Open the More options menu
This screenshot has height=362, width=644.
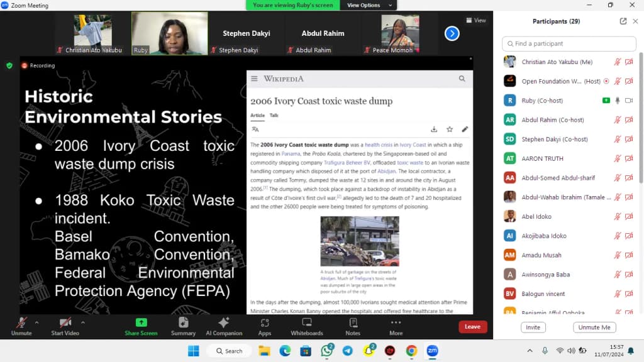tap(396, 327)
